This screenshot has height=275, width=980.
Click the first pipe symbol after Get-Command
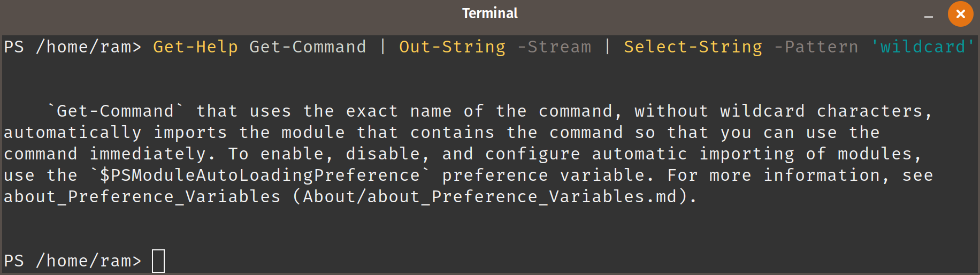[x=383, y=47]
